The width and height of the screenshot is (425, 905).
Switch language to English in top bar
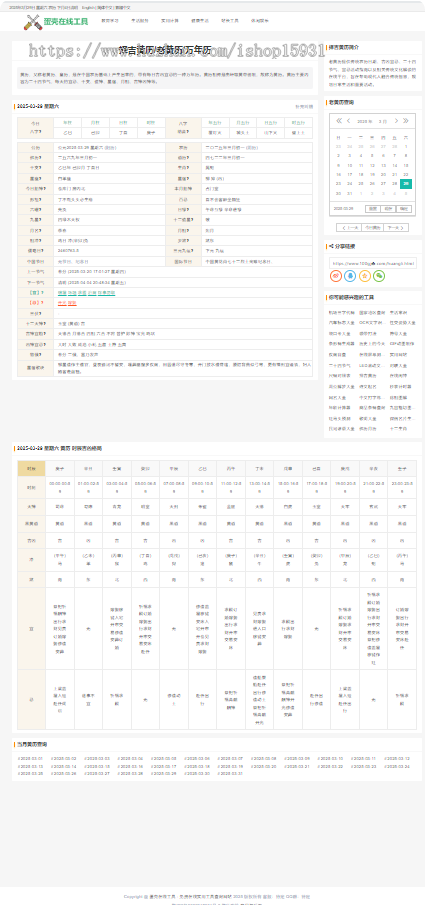point(88,8)
